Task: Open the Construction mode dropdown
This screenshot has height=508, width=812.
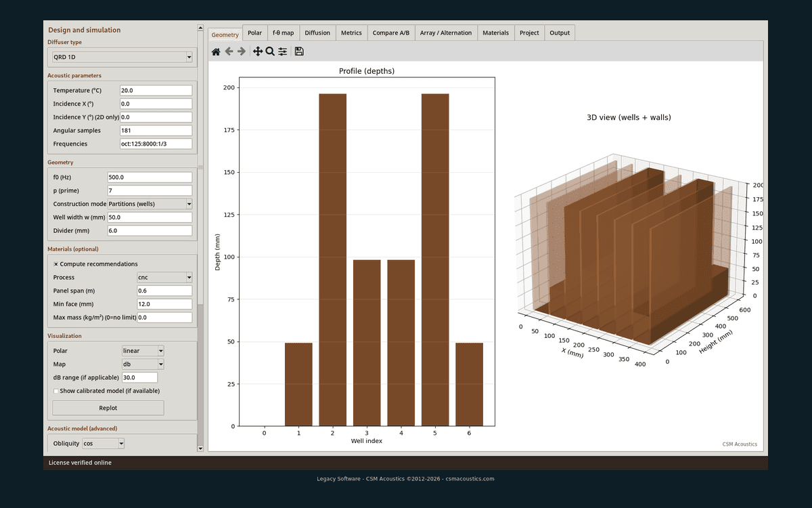Action: click(x=150, y=204)
